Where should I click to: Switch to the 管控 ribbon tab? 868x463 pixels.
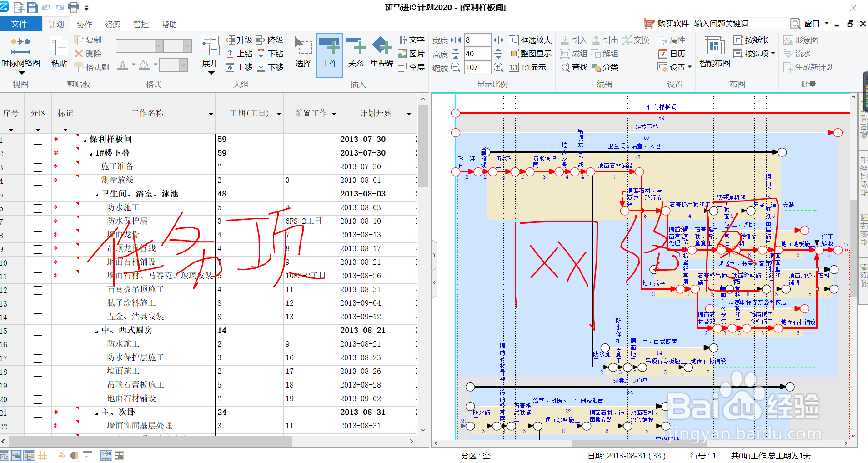(141, 25)
